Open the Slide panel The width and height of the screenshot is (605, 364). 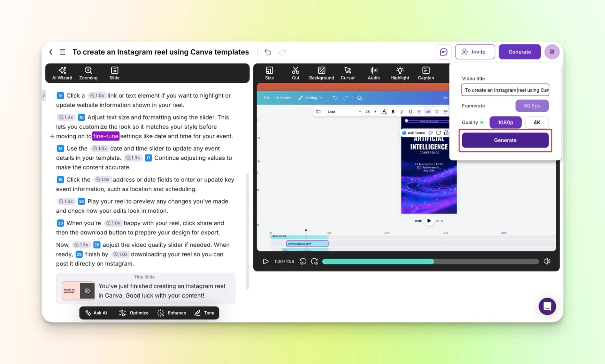point(114,73)
